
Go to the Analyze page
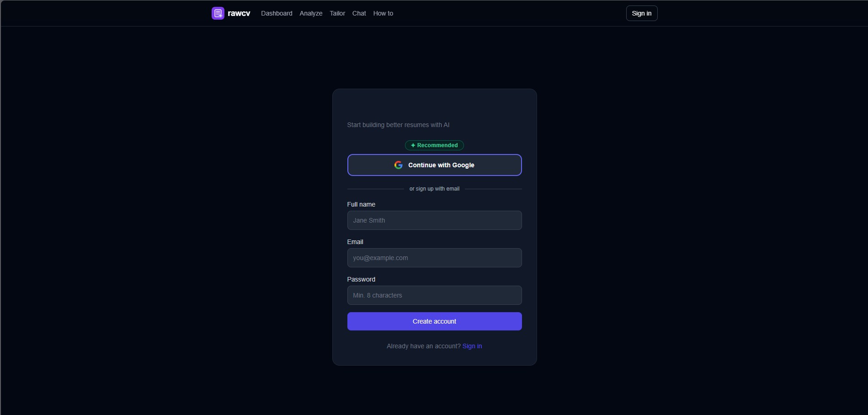pos(311,13)
